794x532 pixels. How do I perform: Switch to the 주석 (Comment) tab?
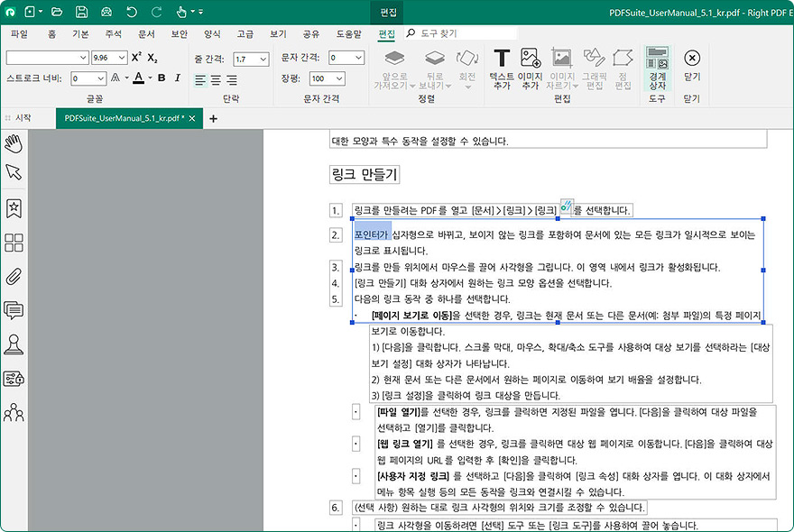coord(114,34)
